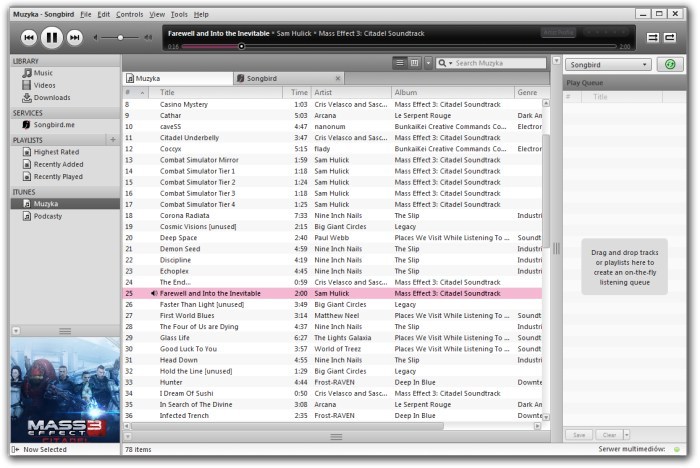Switch to list view

(x=400, y=63)
